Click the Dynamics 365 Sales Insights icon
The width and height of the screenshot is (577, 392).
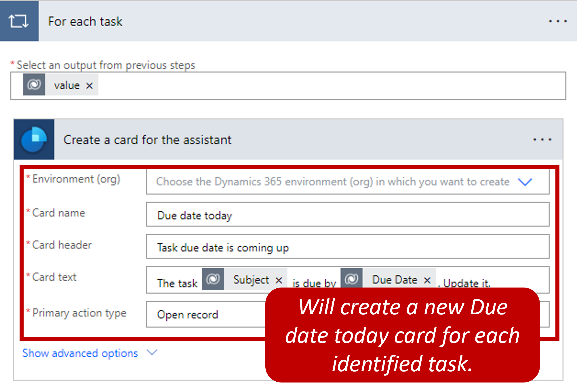tap(34, 139)
